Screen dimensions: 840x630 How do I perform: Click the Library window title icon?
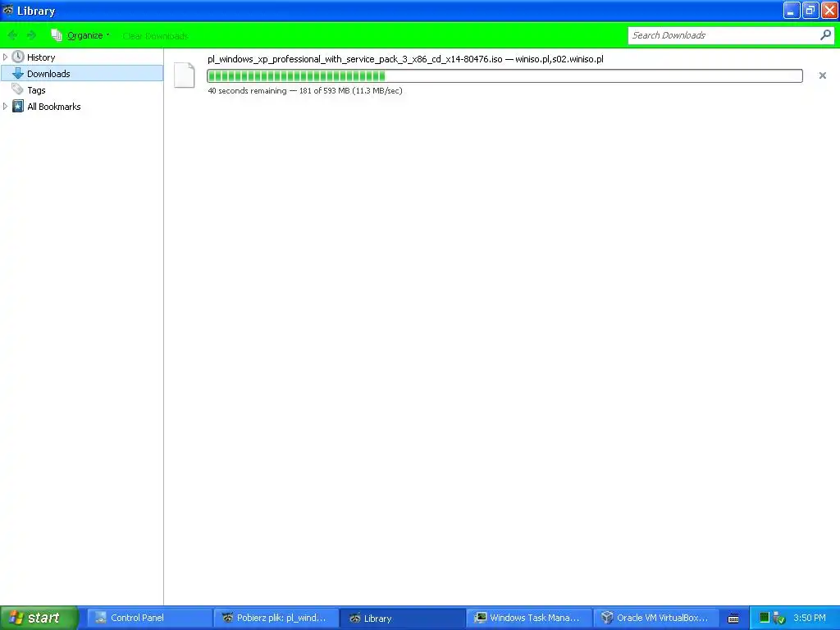(x=8, y=10)
